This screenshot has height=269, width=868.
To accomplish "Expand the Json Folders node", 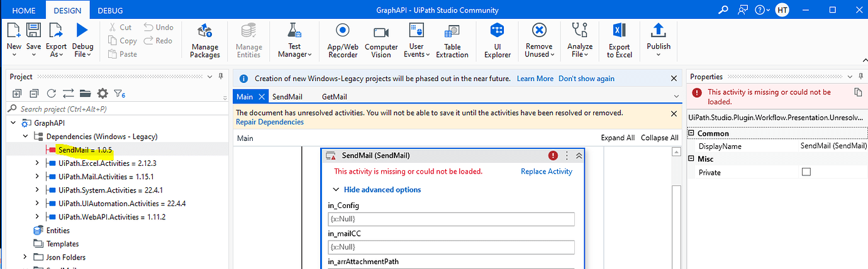I will pos(26,257).
